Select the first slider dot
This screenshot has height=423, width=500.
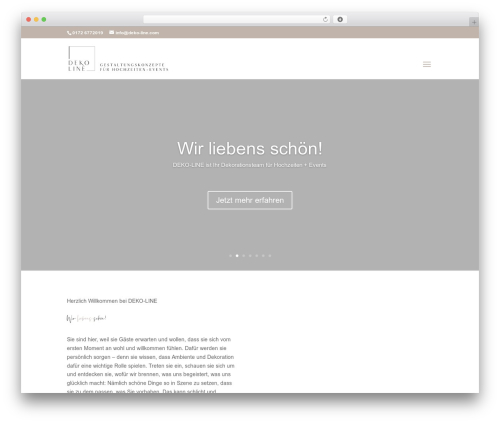[x=230, y=256]
